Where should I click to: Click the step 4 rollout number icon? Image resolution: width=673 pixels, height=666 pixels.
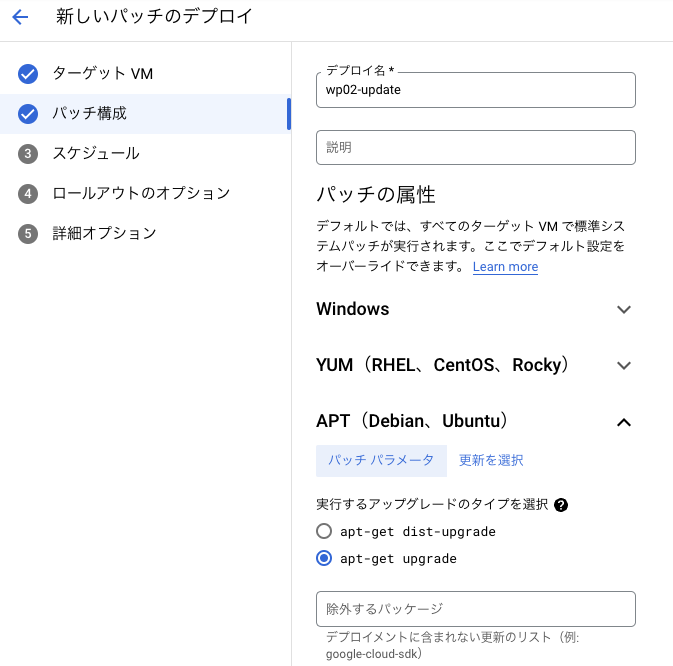pyautogui.click(x=28, y=194)
